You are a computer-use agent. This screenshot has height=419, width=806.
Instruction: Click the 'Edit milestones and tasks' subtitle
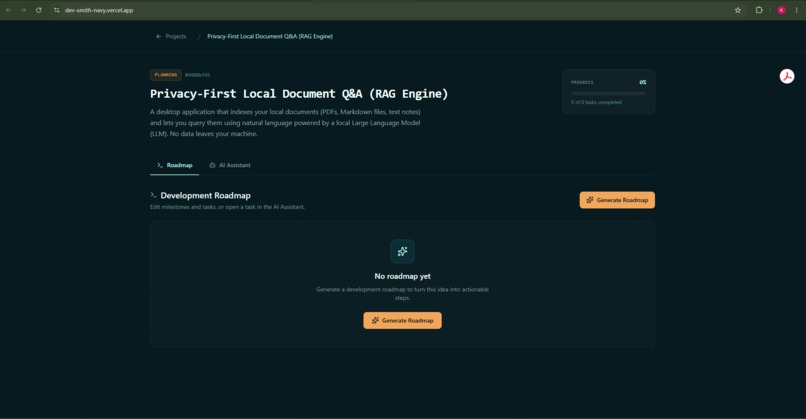click(227, 207)
